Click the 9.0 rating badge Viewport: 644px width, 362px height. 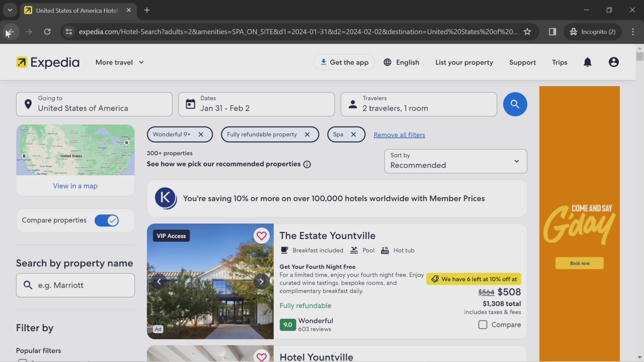pyautogui.click(x=288, y=324)
